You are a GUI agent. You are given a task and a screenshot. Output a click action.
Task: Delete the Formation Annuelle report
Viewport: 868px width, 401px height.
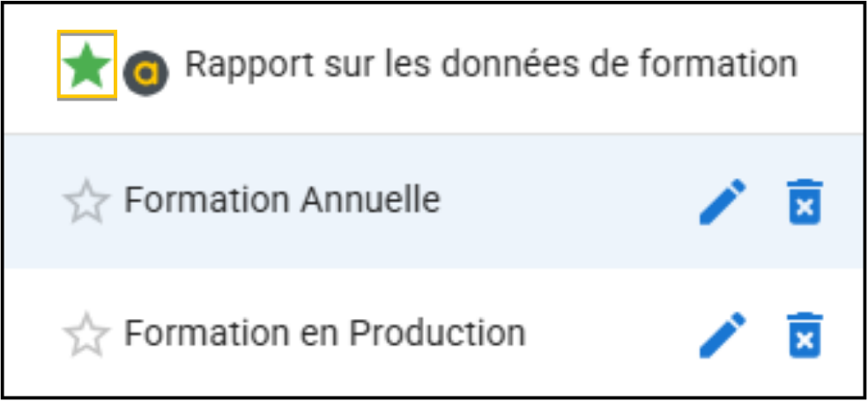(805, 202)
